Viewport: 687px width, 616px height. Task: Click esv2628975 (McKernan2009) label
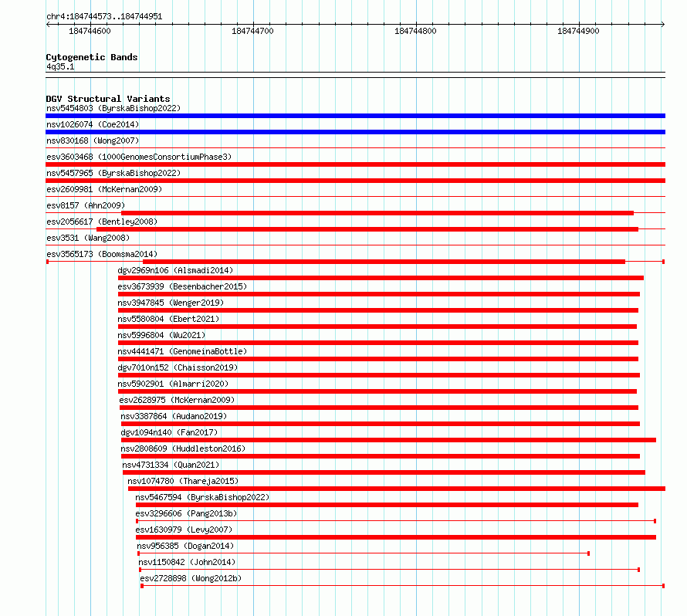tap(177, 400)
